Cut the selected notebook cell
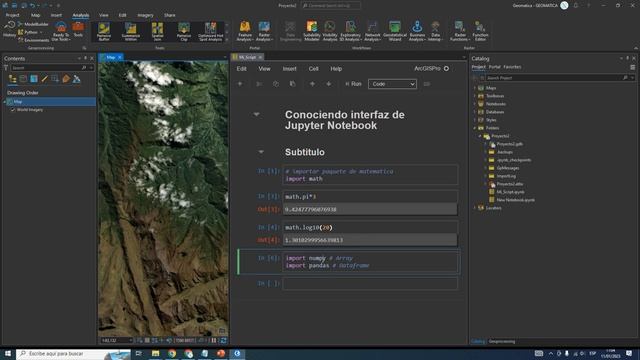This screenshot has width=640, height=360. (x=259, y=84)
